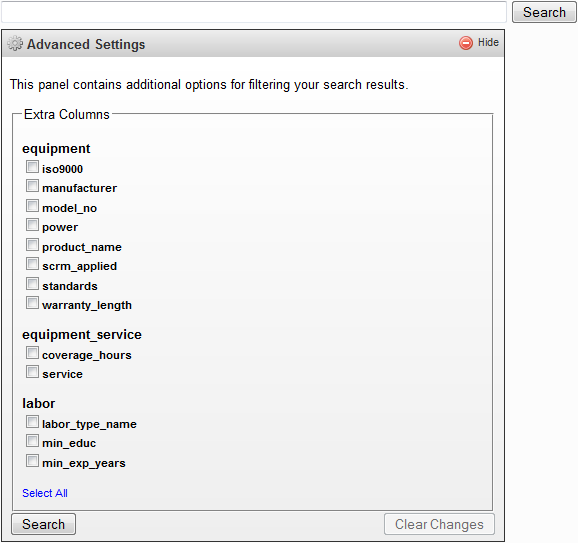Image resolution: width=578 pixels, height=543 pixels.
Task: Click the top Search button
Action: tap(544, 12)
